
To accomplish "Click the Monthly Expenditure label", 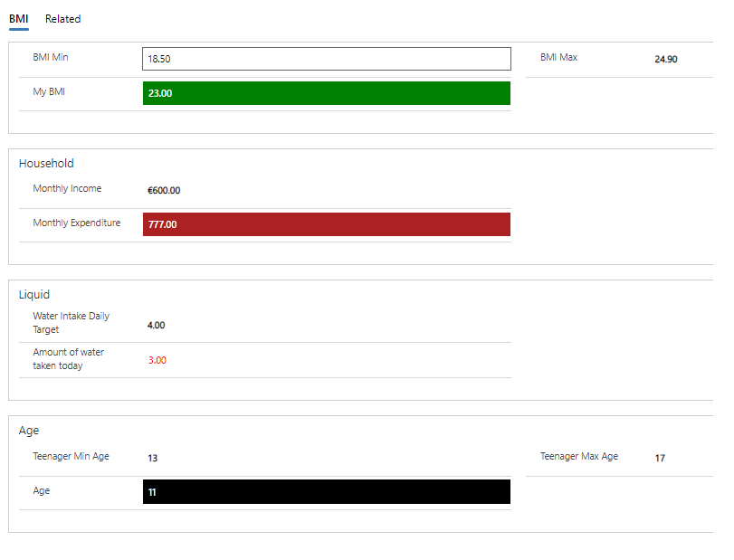I will [77, 223].
